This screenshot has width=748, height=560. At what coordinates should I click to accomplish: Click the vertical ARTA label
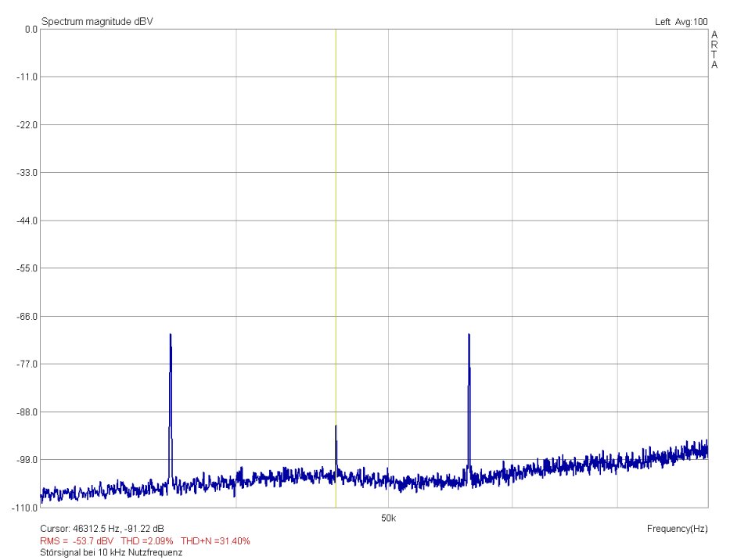(x=714, y=50)
